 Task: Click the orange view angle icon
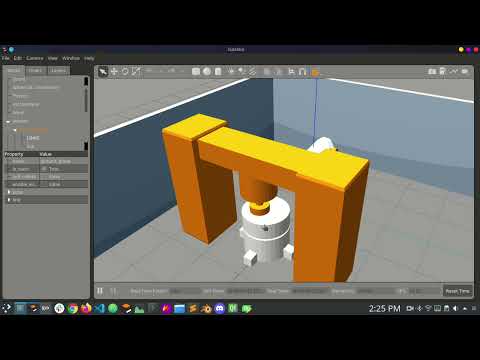[x=315, y=72]
